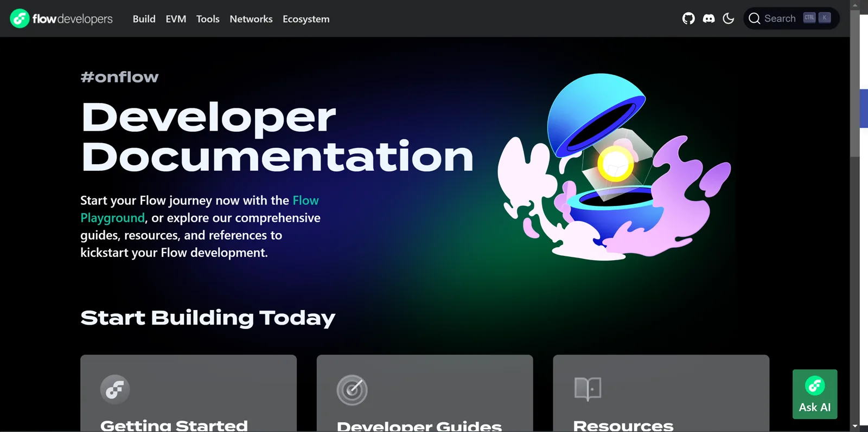Screen dimensions: 868x432
Task: Click the scrollbar up arrow
Action: 855,5
